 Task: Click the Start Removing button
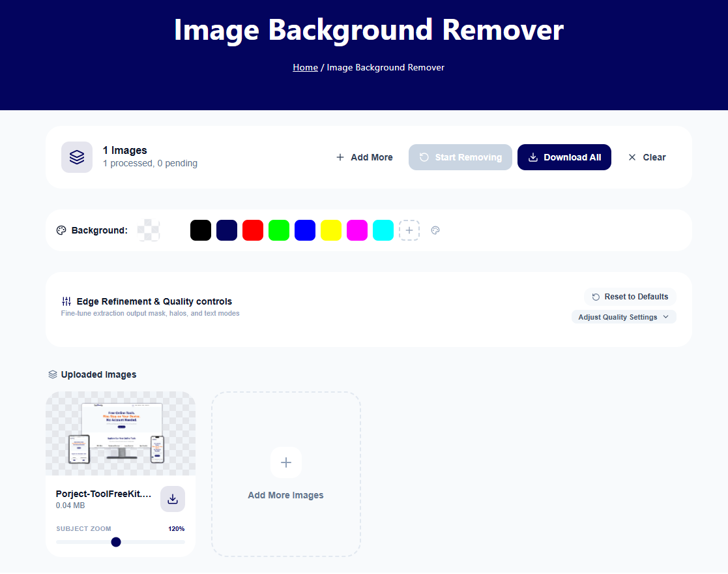460,157
